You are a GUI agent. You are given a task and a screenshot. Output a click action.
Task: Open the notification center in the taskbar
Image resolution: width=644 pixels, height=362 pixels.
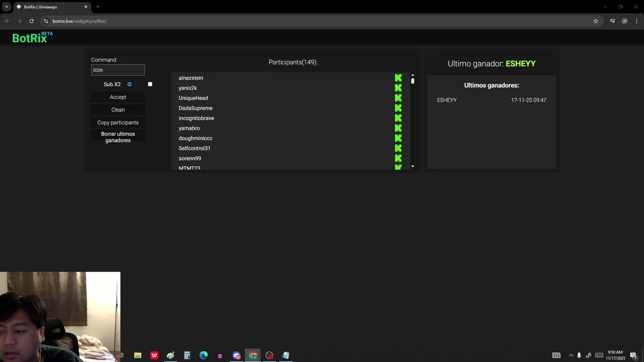pos(633,355)
